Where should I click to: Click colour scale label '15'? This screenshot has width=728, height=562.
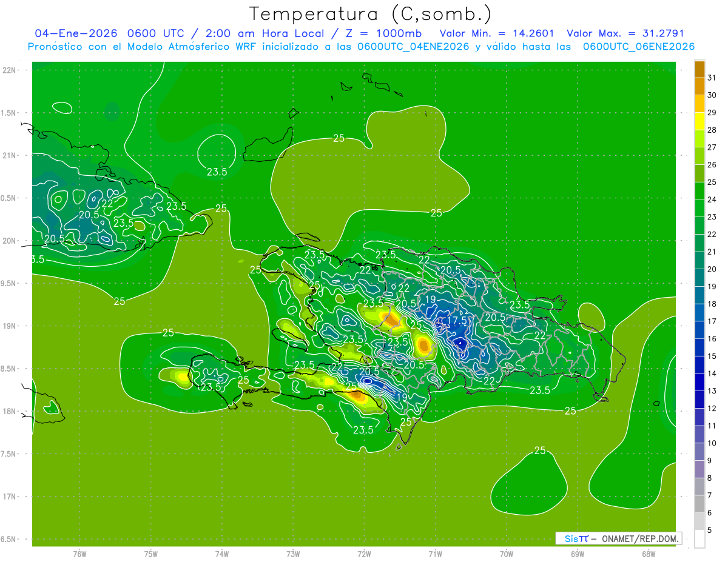(x=712, y=356)
